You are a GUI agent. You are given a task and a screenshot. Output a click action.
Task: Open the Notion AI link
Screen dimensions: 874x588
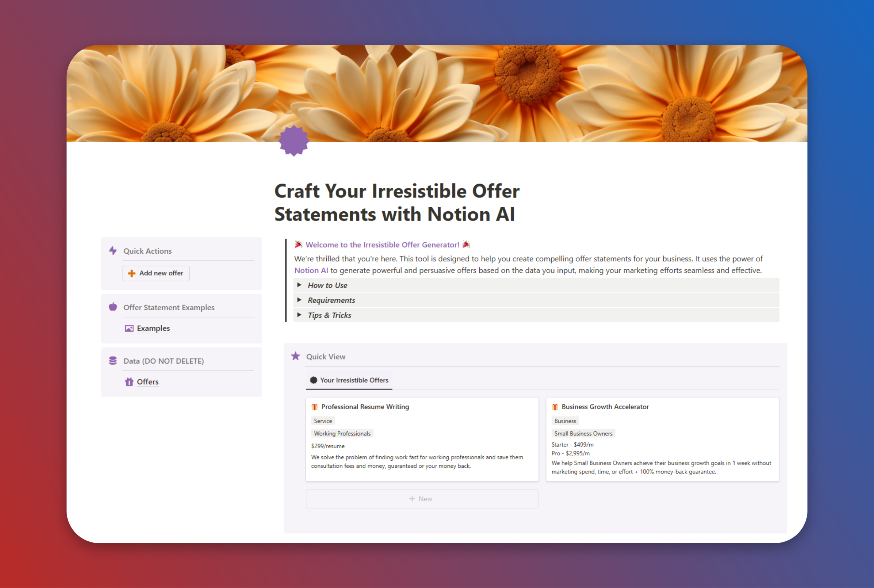(311, 270)
